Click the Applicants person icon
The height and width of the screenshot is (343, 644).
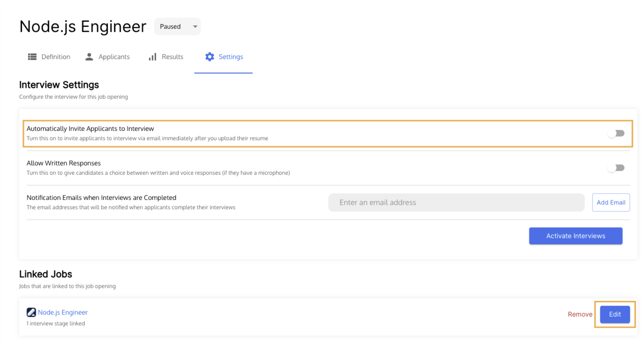pyautogui.click(x=89, y=57)
